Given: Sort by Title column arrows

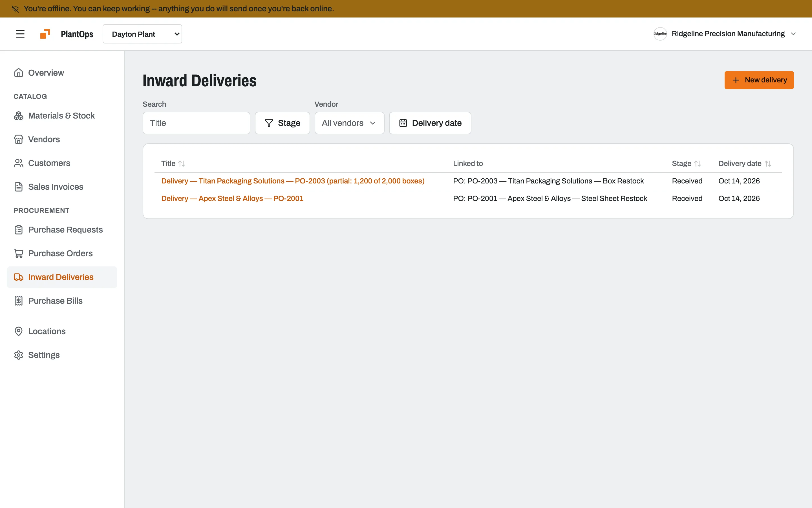Looking at the screenshot, I should tap(182, 164).
